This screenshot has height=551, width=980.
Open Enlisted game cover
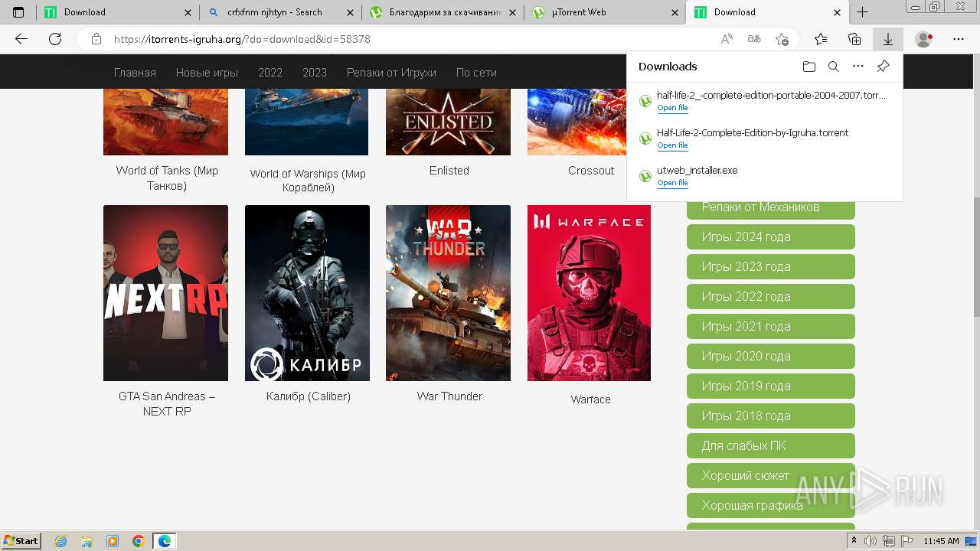coord(449,121)
